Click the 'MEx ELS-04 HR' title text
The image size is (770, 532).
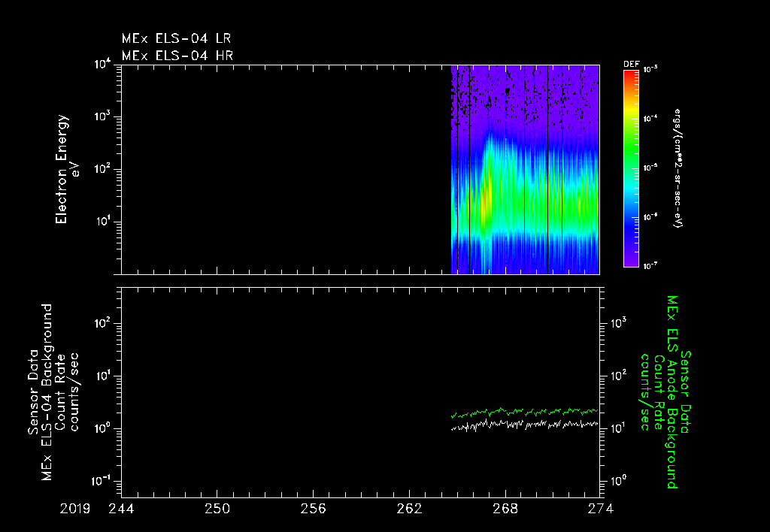tap(177, 56)
